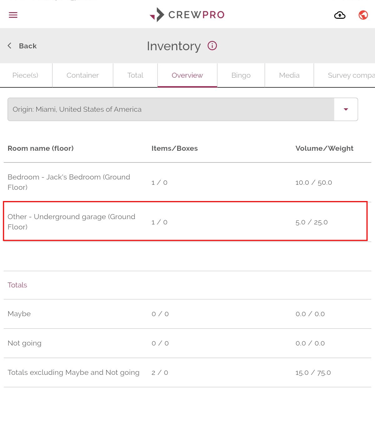Click the 10.0 / 50.0 volume value
The height and width of the screenshot is (422, 375).
click(314, 182)
